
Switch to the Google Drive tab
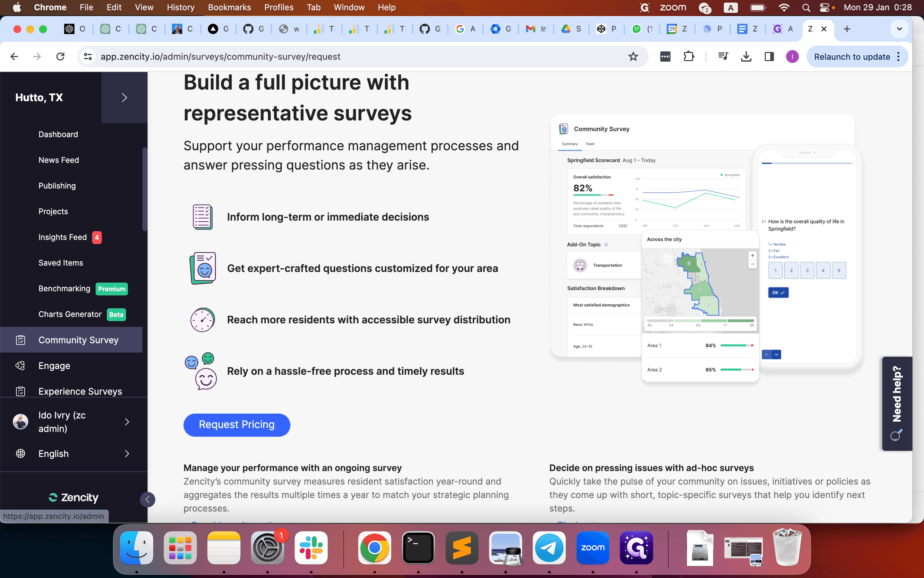click(572, 29)
